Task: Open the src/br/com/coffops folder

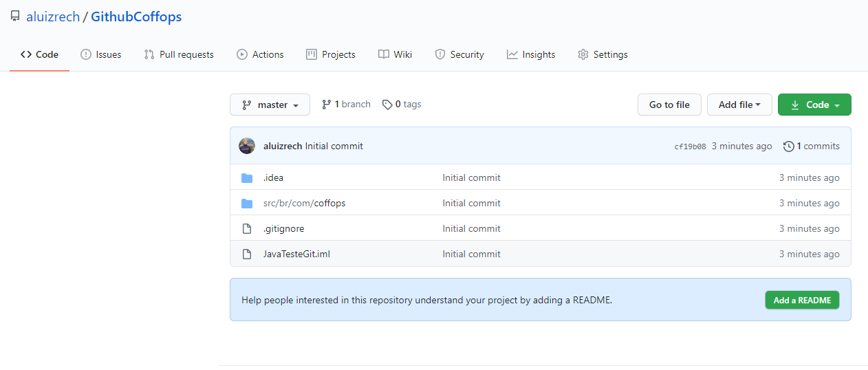Action: (x=305, y=203)
